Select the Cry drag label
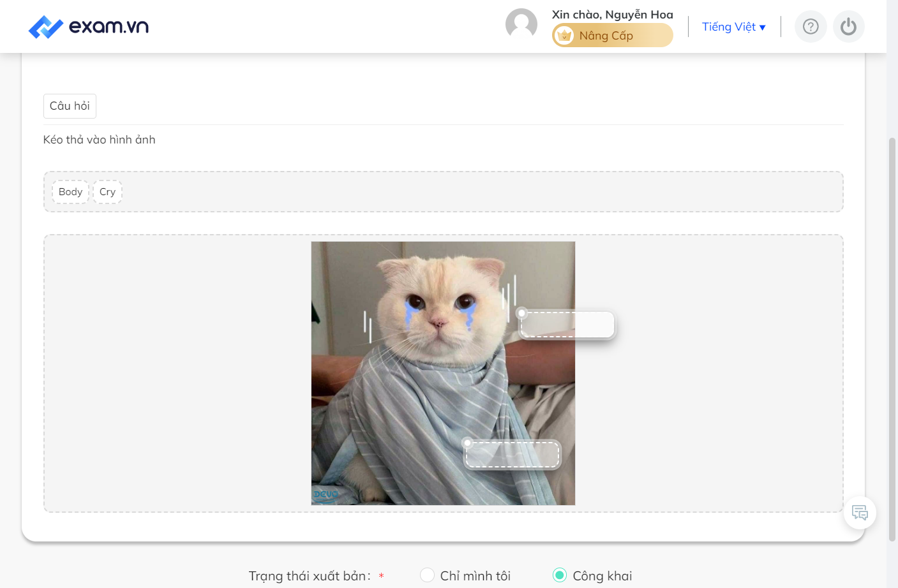The width and height of the screenshot is (898, 588). [x=107, y=192]
